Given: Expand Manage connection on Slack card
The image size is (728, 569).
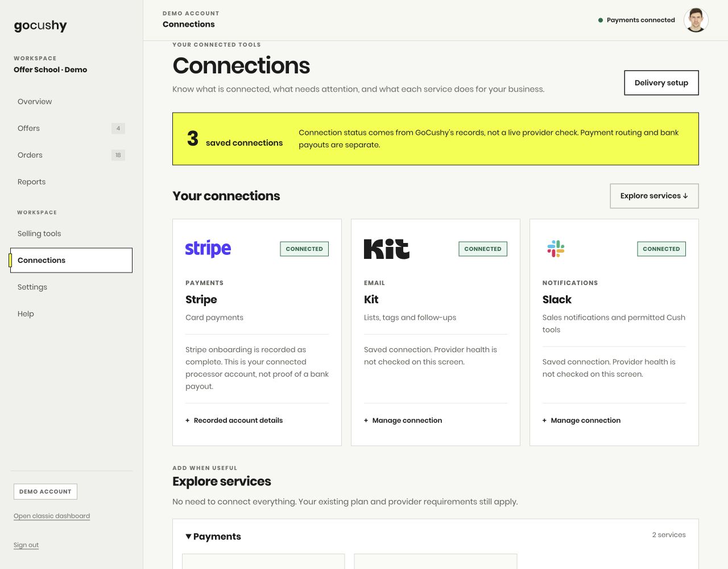Looking at the screenshot, I should point(581,420).
